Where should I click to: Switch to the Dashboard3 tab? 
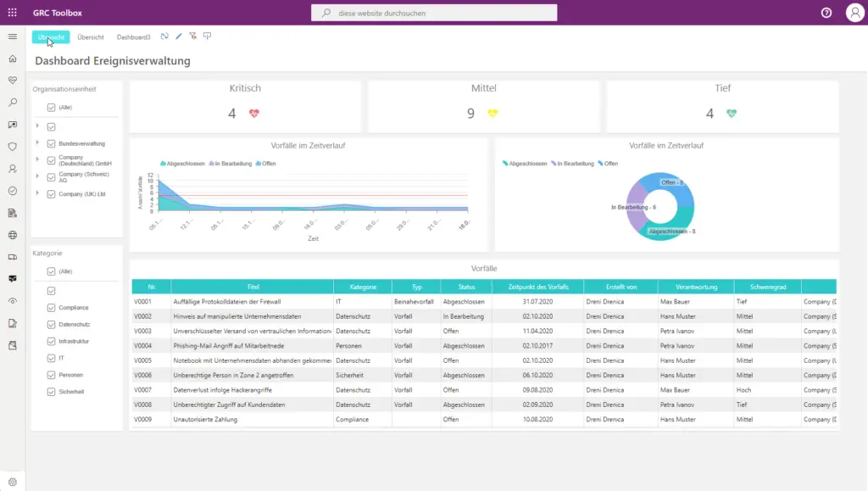coord(133,37)
